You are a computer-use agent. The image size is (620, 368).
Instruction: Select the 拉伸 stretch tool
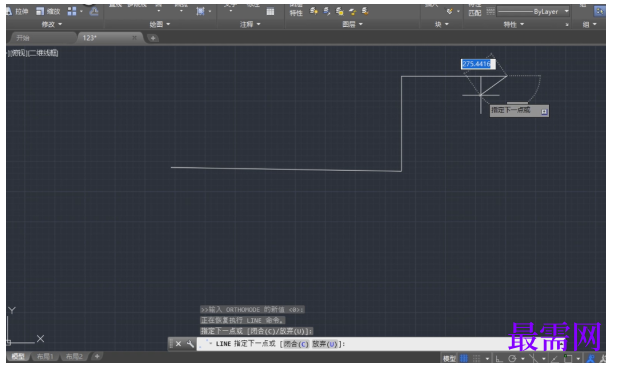(x=17, y=11)
